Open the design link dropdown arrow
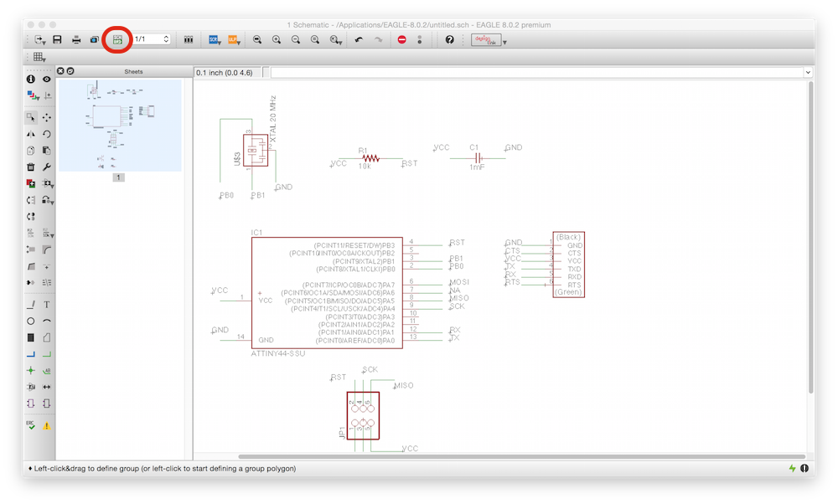Viewport: 838px width, 504px height. 505,42
